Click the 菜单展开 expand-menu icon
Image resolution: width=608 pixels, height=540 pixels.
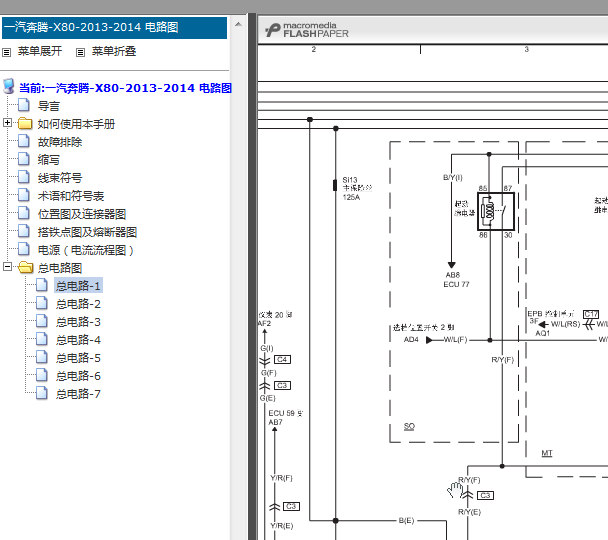click(x=7, y=52)
